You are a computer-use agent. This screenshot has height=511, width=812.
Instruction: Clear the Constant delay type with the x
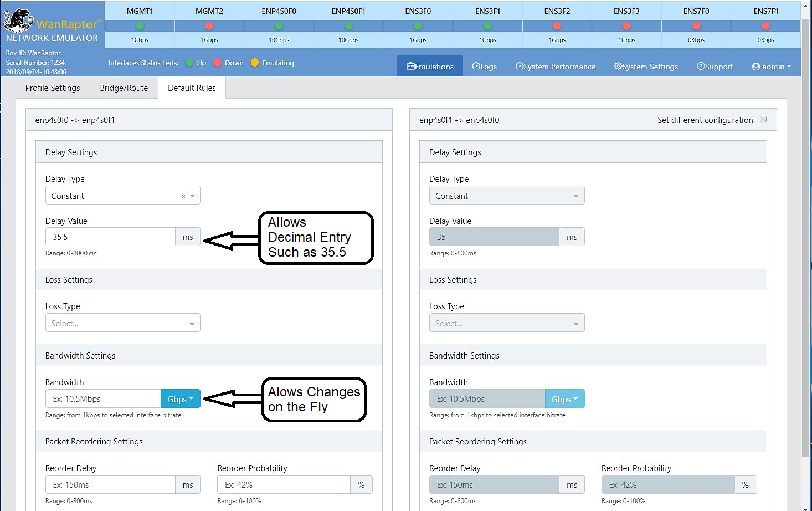(183, 196)
